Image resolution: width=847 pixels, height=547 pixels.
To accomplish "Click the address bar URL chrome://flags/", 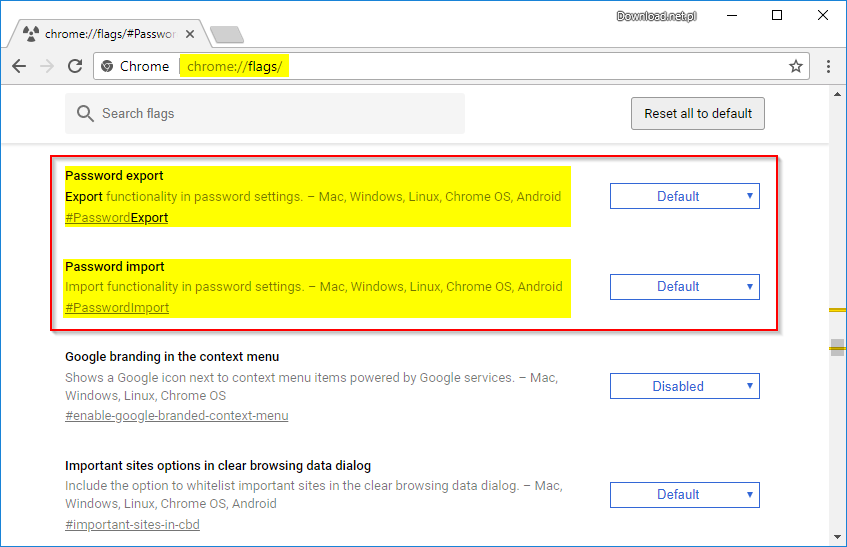I will tap(234, 66).
